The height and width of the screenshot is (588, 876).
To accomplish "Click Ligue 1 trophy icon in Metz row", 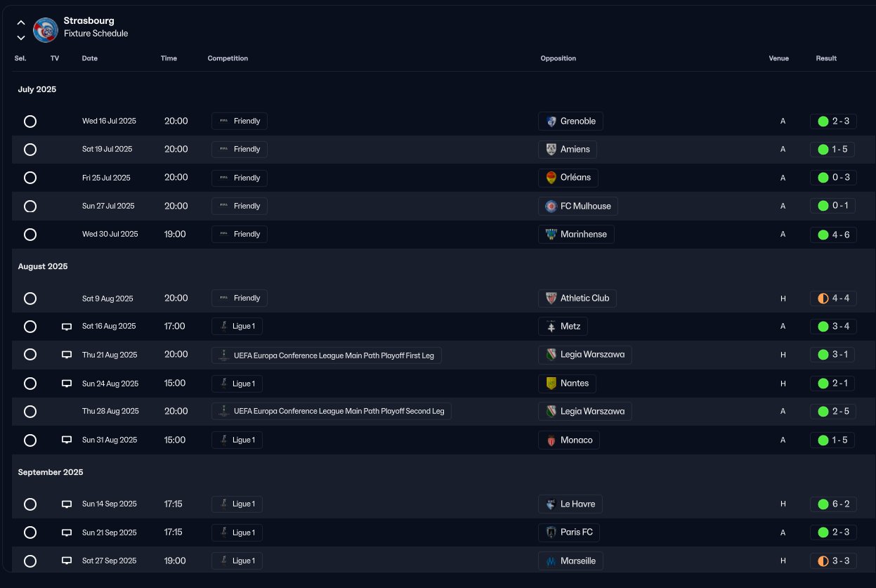I will (x=223, y=327).
